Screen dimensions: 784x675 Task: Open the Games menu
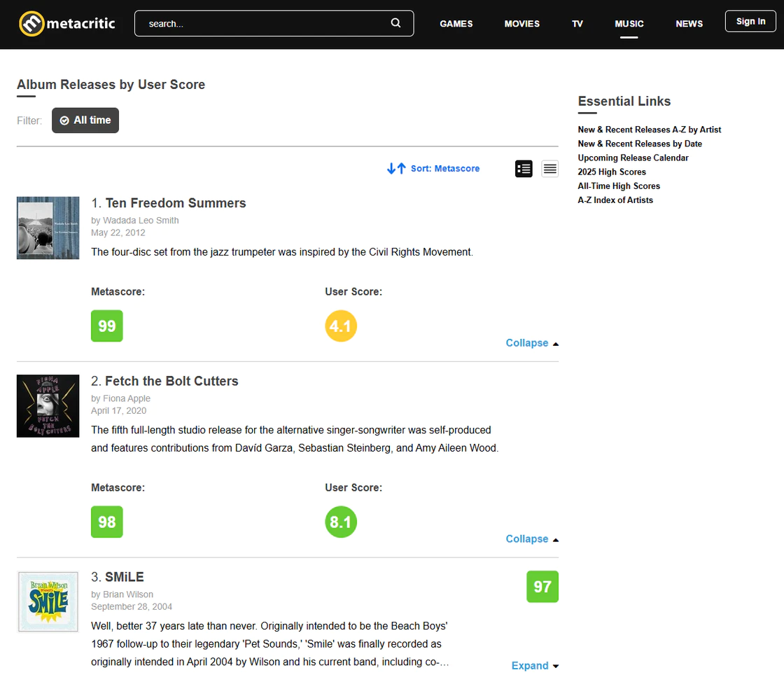click(x=456, y=24)
